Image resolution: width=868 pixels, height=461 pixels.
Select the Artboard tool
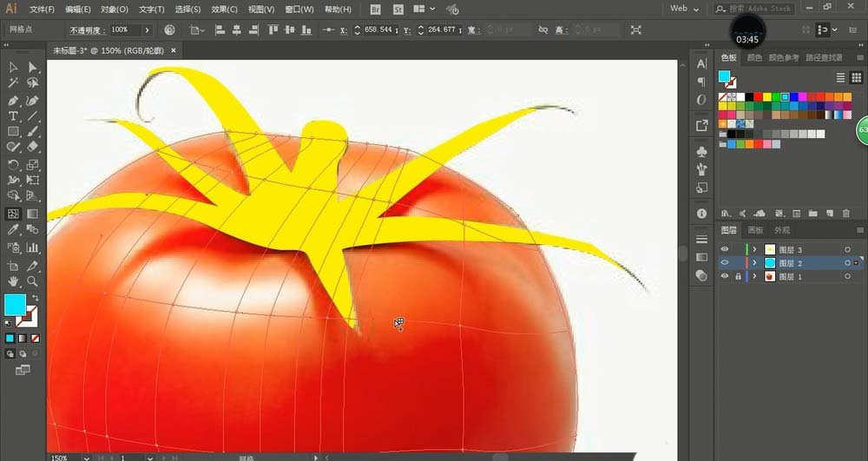click(13, 266)
